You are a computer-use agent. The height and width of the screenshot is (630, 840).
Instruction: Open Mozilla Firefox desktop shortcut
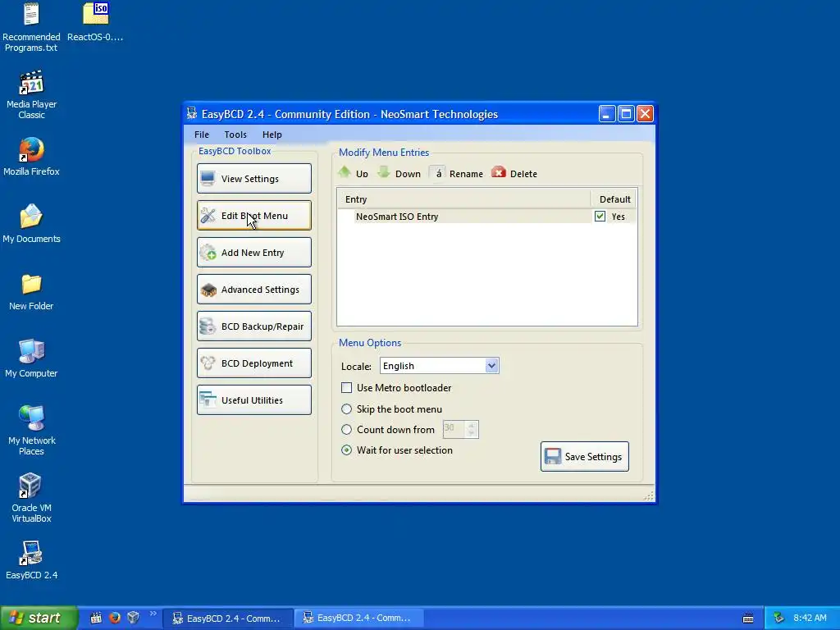(31, 157)
